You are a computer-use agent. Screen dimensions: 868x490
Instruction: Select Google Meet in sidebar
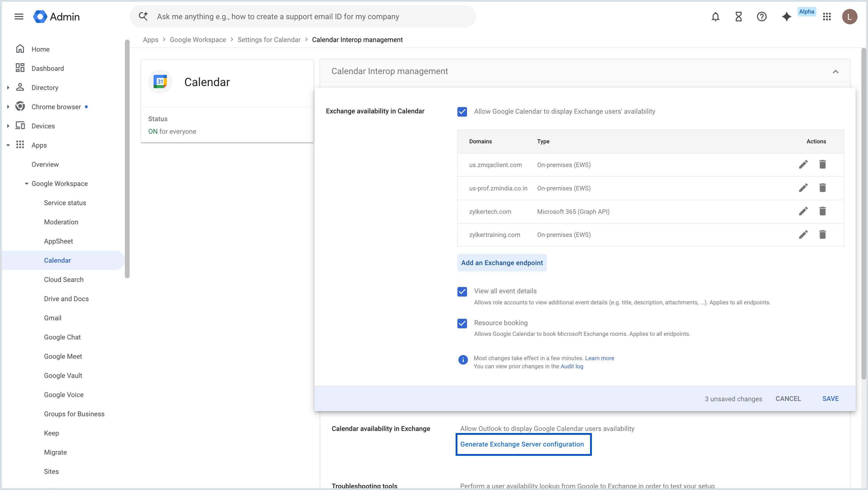[x=63, y=356]
